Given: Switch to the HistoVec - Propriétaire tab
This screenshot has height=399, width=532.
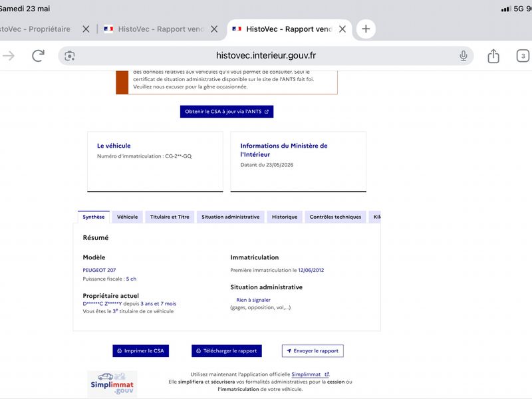Looking at the screenshot, I should click(35, 29).
